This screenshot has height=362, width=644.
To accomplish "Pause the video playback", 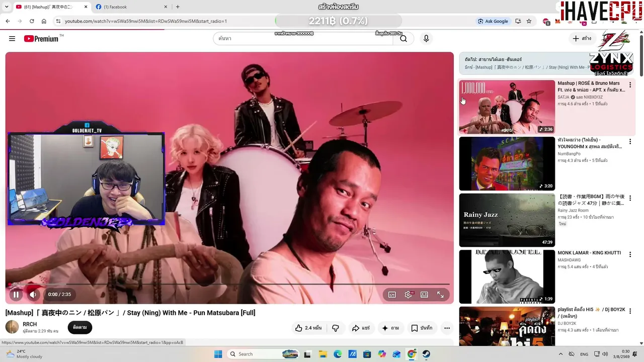I will coord(16,295).
